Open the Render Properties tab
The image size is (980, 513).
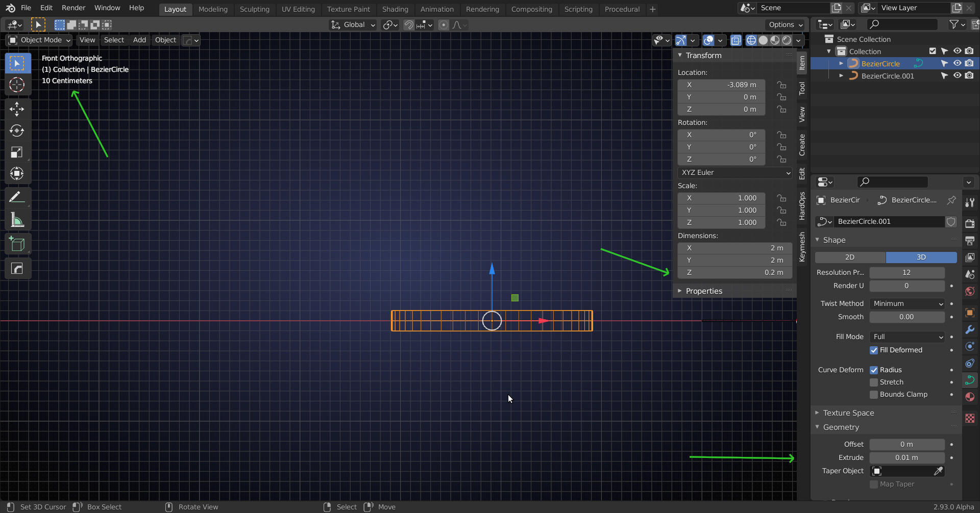pyautogui.click(x=970, y=223)
